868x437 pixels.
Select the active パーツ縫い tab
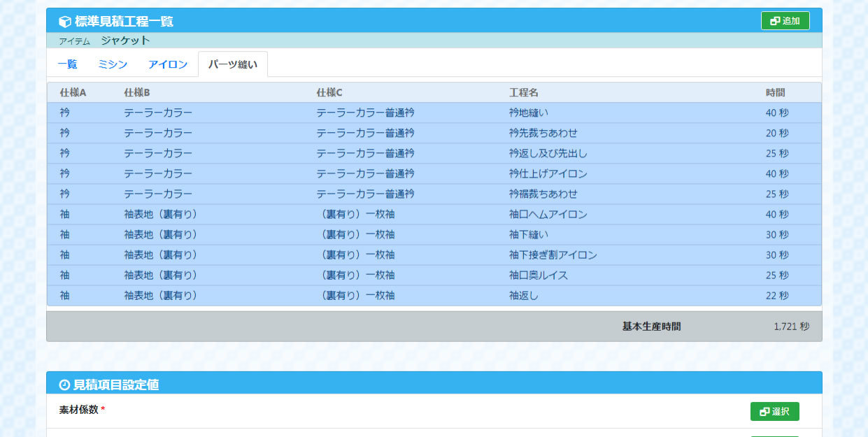coord(233,64)
